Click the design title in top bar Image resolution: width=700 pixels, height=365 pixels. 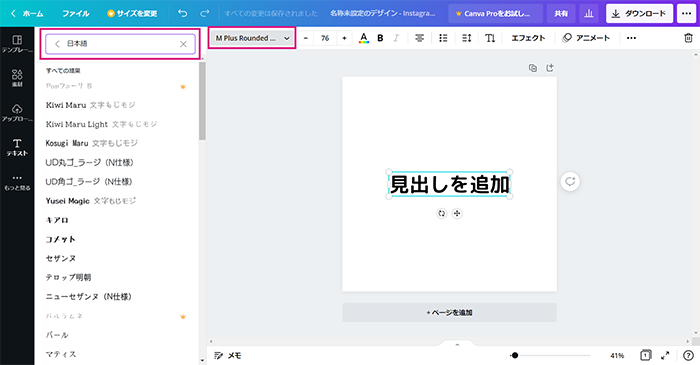(383, 13)
